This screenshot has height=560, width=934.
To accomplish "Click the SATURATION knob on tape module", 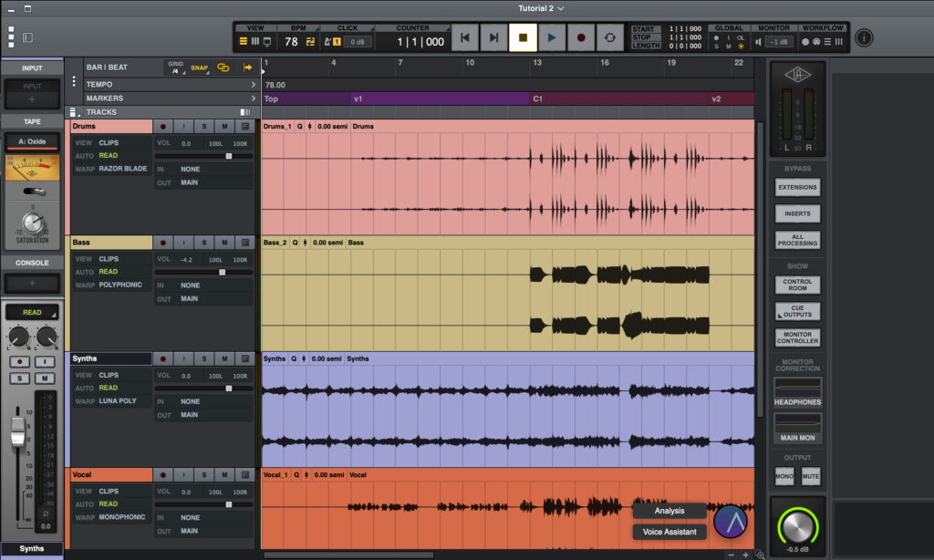I will (x=34, y=223).
